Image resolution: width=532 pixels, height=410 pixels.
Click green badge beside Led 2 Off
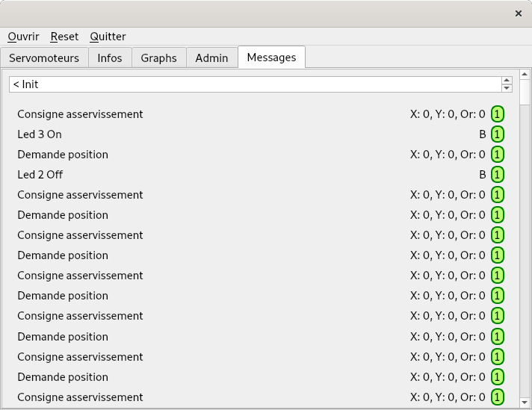pos(498,175)
